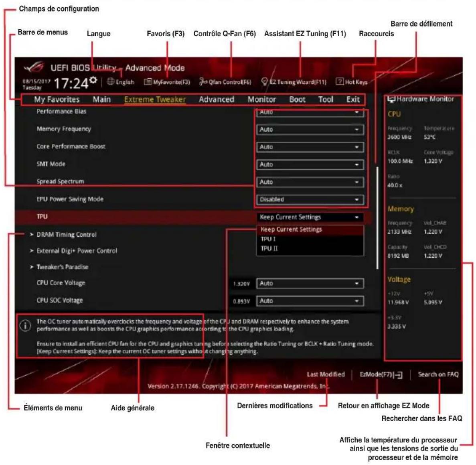Viewport: 476px width, 465px height.
Task: Open MyFavorite(F3) button
Action: tap(167, 82)
